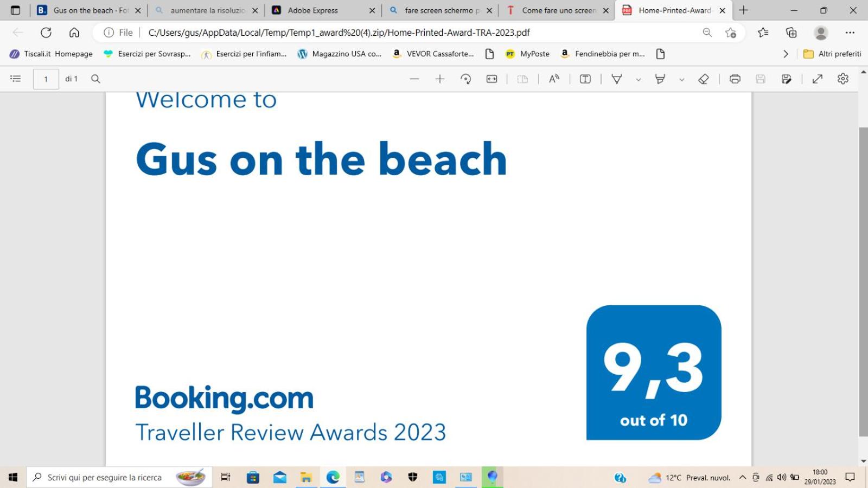This screenshot has width=868, height=488.
Task: Open Microsoft Edge from taskbar
Action: click(x=333, y=477)
